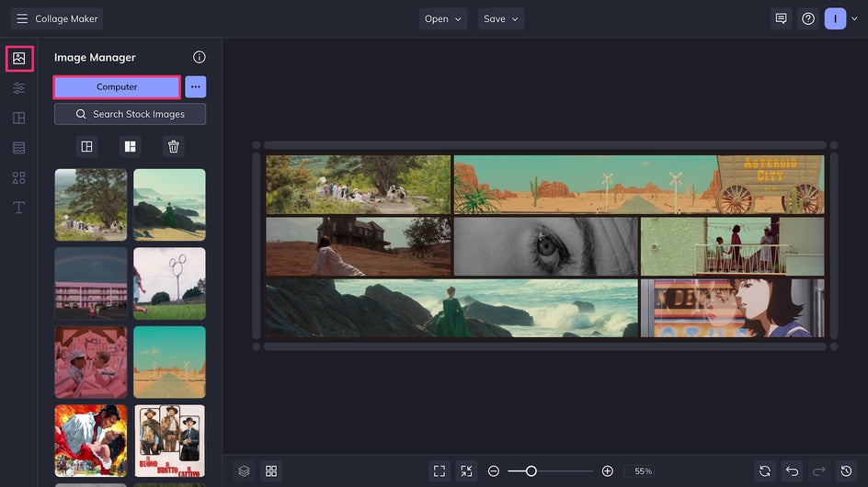Click the Computer upload button
This screenshot has height=487, width=868.
tap(117, 86)
